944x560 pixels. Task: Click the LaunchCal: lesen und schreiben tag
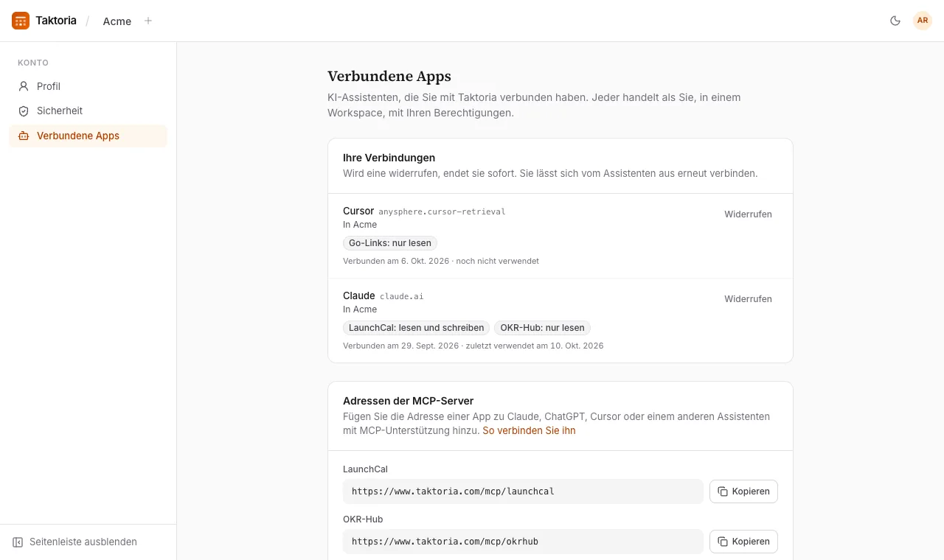pyautogui.click(x=416, y=328)
